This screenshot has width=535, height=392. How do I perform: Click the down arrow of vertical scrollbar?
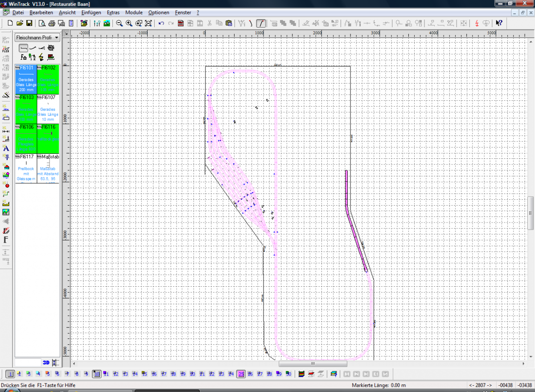click(531, 357)
